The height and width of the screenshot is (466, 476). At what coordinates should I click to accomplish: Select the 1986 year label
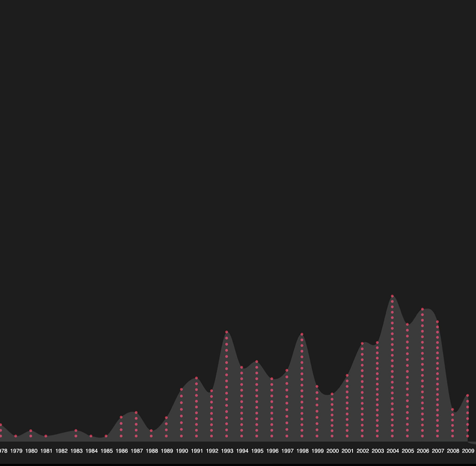pyautogui.click(x=122, y=451)
